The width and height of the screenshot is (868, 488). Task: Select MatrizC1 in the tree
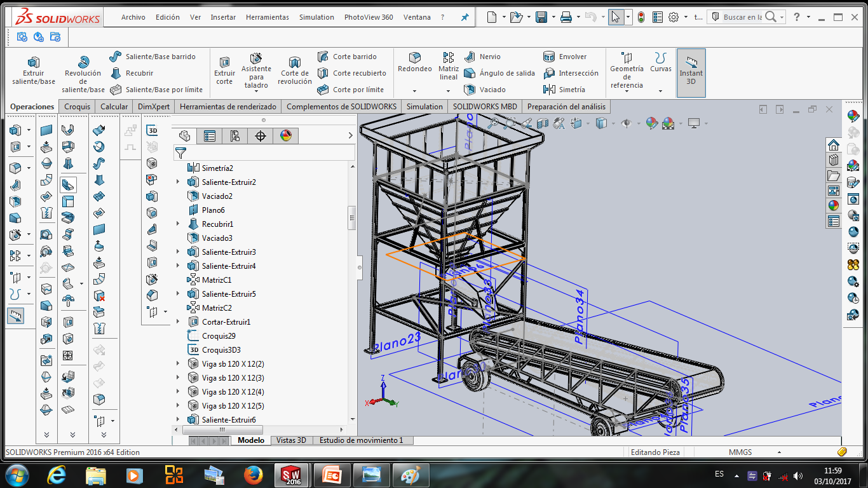[217, 280]
